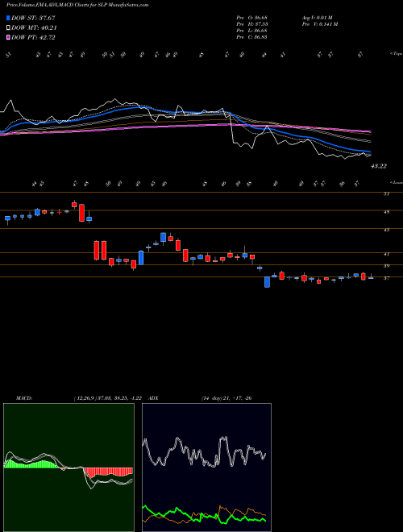403x532 pixels.
Task: Click the 39 price axis label
Action: coord(386,266)
